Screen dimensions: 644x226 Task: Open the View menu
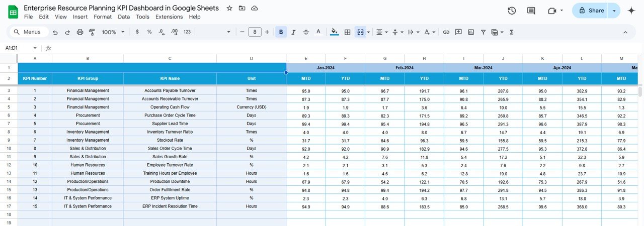[61, 17]
